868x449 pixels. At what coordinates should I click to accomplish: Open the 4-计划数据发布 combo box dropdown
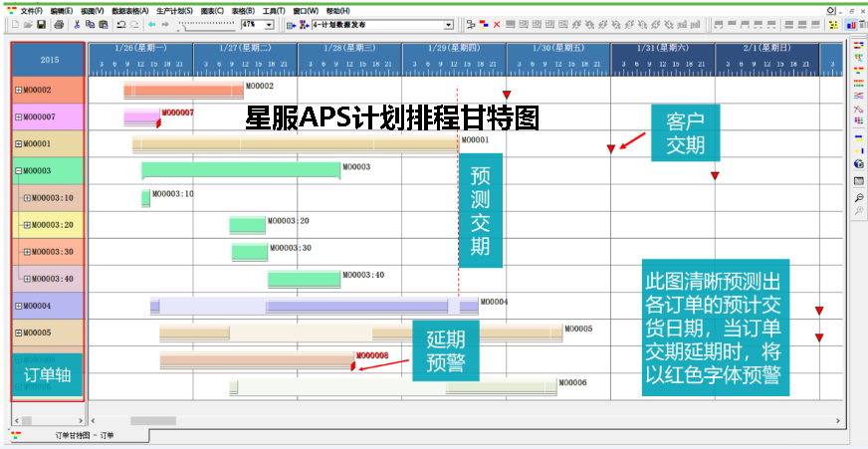point(448,24)
